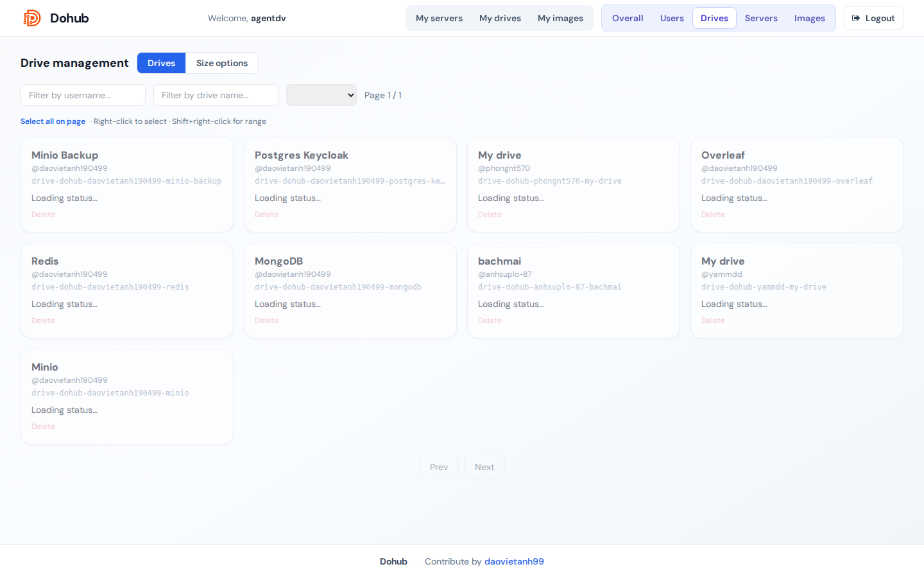Log out with the Logout button

pos(873,18)
